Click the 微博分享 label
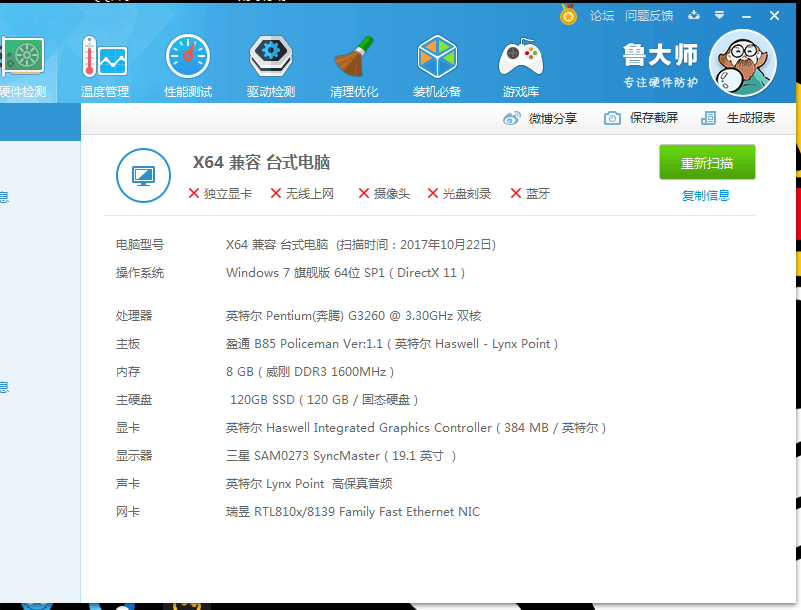This screenshot has height=610, width=801. 553,119
